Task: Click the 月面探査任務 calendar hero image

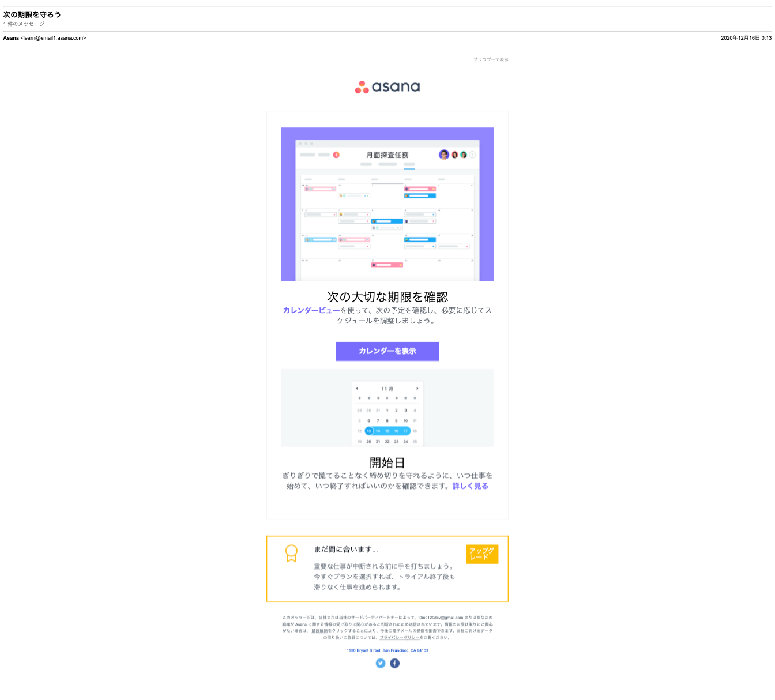Action: pyautogui.click(x=387, y=204)
